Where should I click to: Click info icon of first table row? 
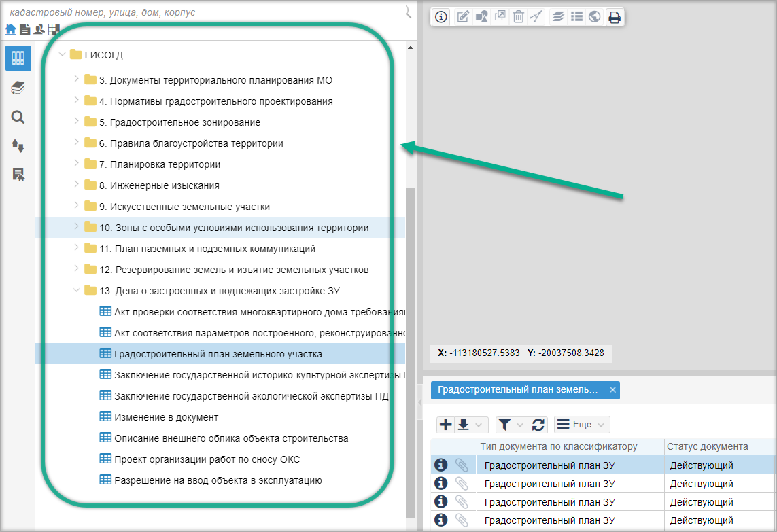(x=441, y=465)
